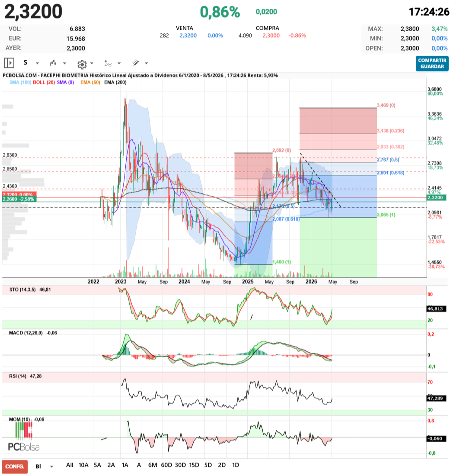The width and height of the screenshot is (453, 476).
Task: Click the 2,892 (0) Fibonacci label
Action: coord(281,150)
